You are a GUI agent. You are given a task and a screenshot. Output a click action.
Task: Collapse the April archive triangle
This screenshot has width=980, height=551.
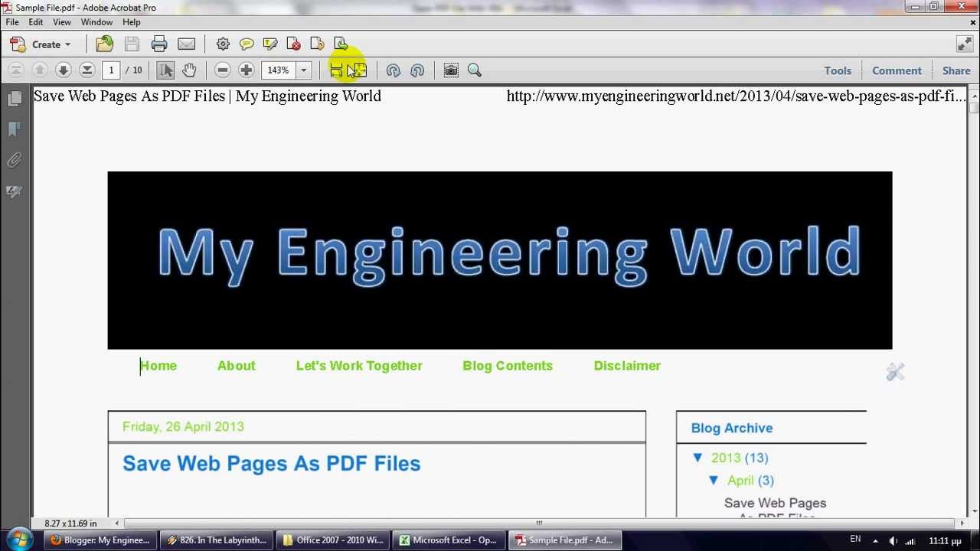point(714,481)
